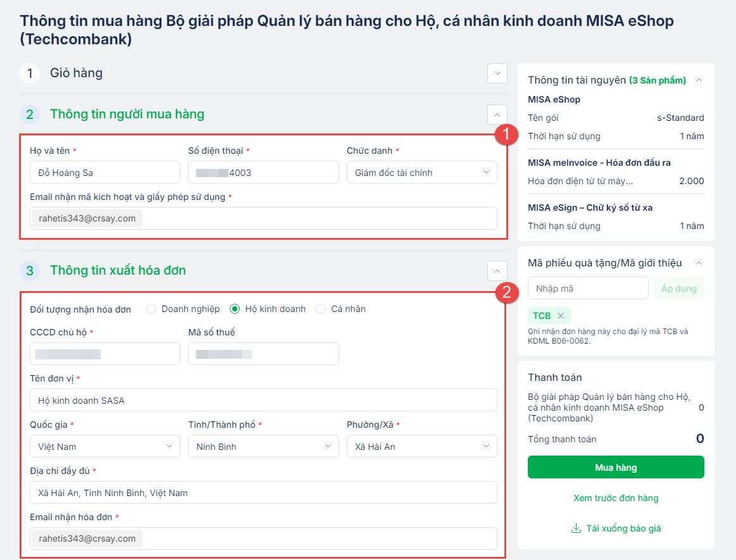Select the Hộ kinh doanh radio option

(x=235, y=309)
